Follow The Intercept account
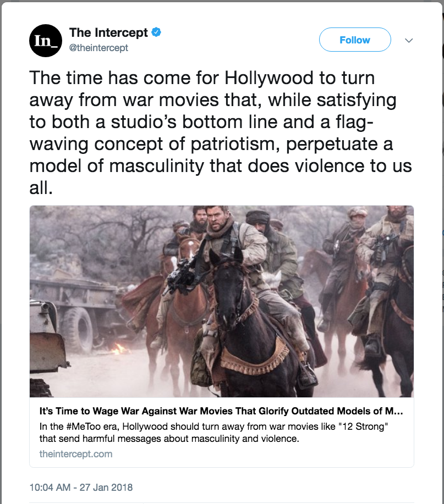Screen dimensions: 444x504 click(355, 40)
